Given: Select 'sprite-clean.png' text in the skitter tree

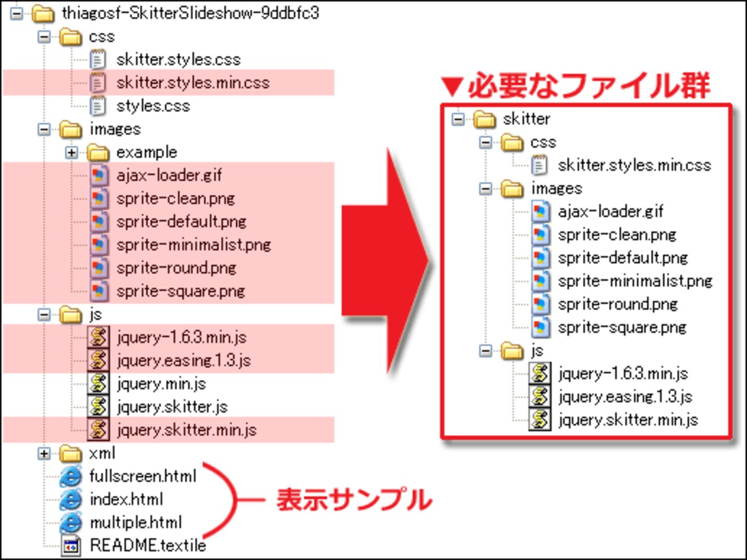Looking at the screenshot, I should pos(617,235).
